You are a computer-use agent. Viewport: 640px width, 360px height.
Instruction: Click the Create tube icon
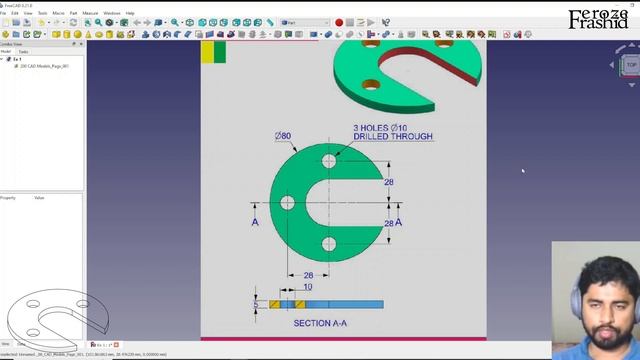click(109, 35)
